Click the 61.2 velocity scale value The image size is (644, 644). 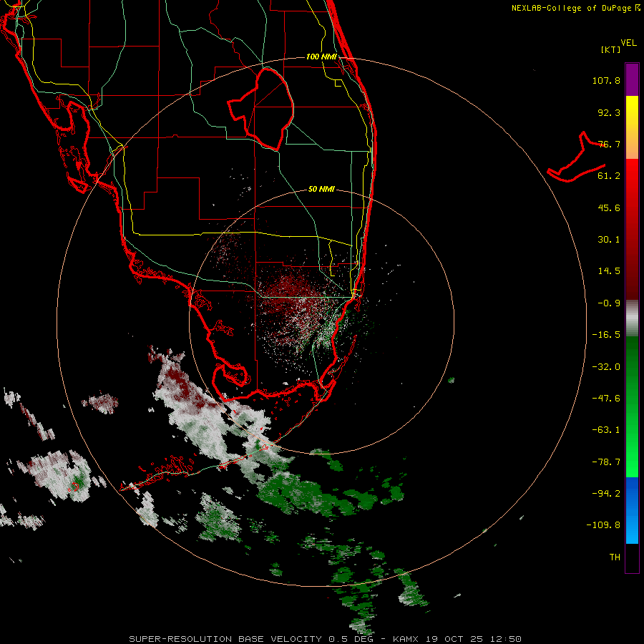(x=609, y=176)
